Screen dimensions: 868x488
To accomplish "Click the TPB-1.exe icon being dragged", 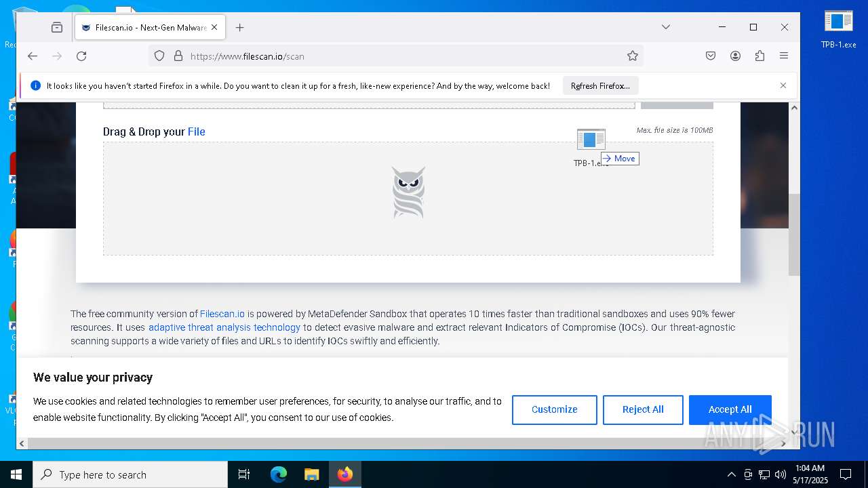I will click(x=591, y=141).
